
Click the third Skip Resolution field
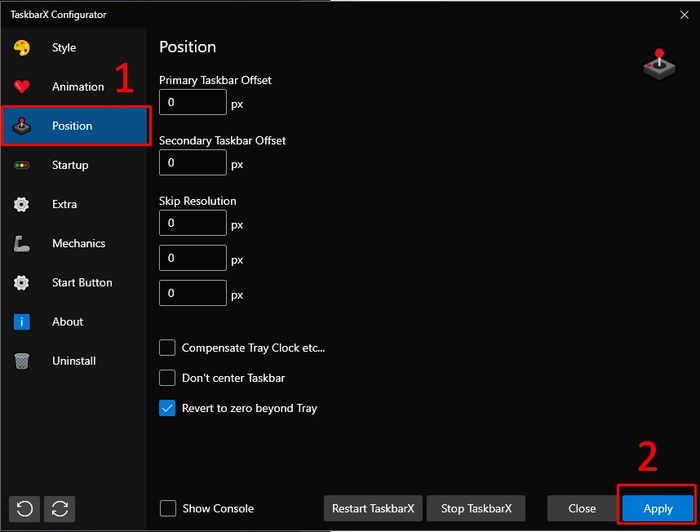point(193,293)
